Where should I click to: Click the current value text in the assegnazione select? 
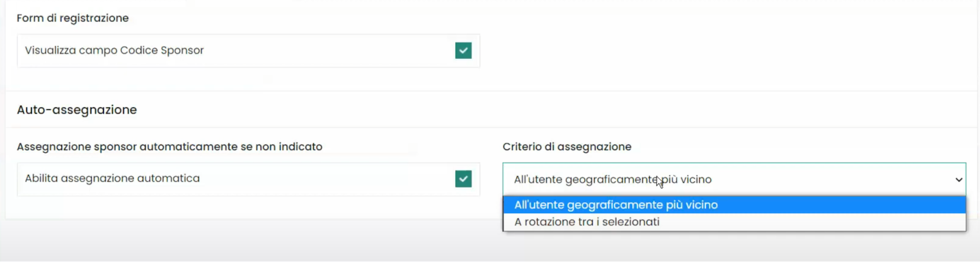point(612,180)
